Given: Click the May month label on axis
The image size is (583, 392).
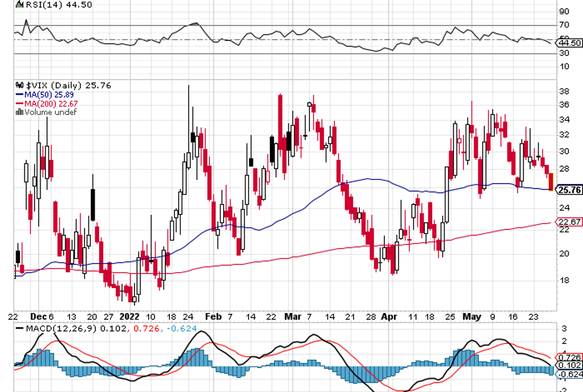Looking at the screenshot, I should [x=472, y=315].
